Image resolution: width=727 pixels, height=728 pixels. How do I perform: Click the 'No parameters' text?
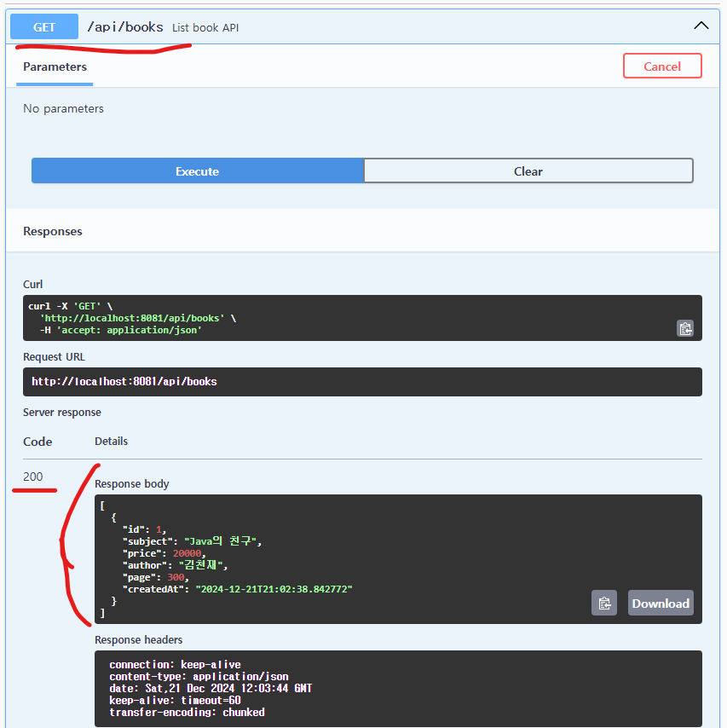pos(63,108)
